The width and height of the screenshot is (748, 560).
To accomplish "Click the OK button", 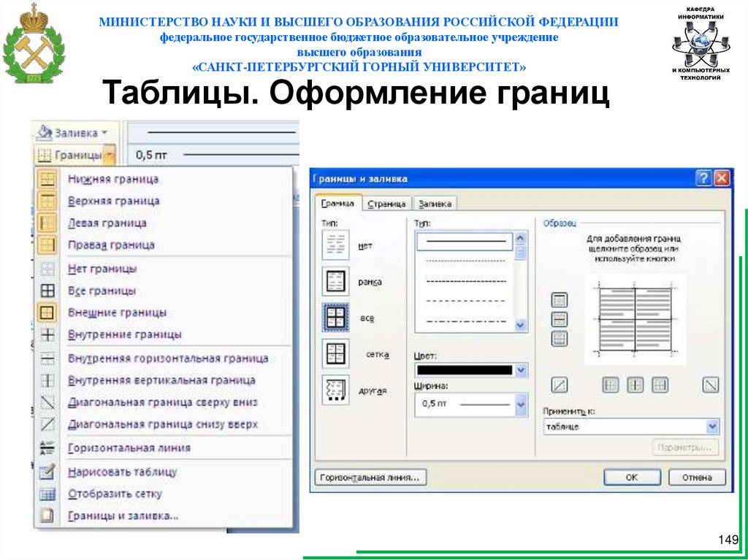I will coord(632,477).
